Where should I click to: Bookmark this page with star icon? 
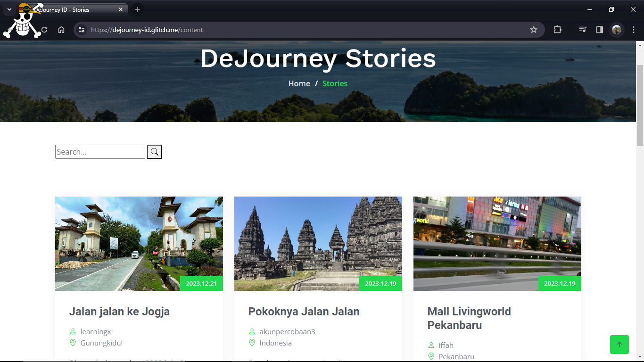coord(534,30)
